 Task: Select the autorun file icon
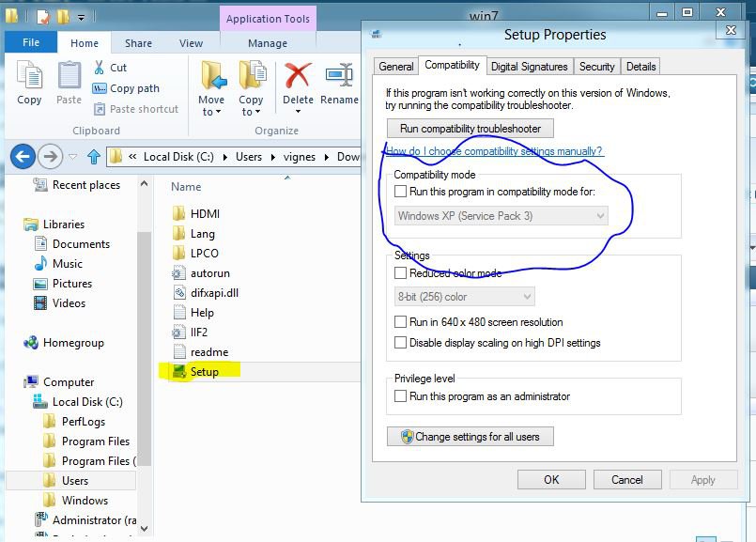tap(178, 273)
